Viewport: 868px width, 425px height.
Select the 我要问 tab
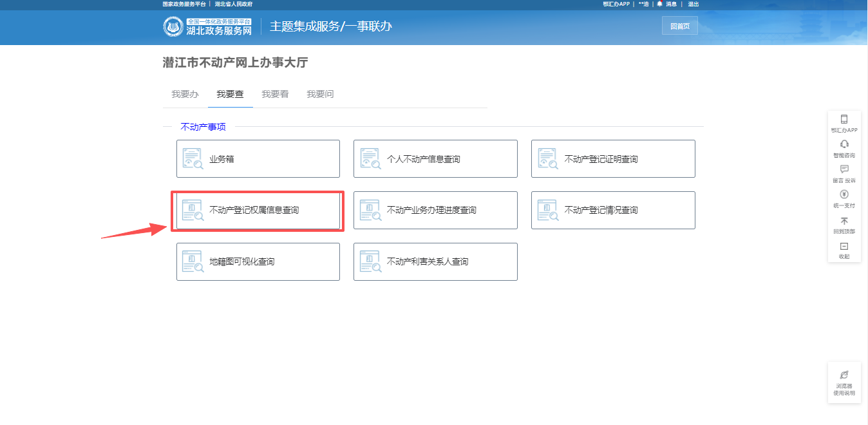320,95
